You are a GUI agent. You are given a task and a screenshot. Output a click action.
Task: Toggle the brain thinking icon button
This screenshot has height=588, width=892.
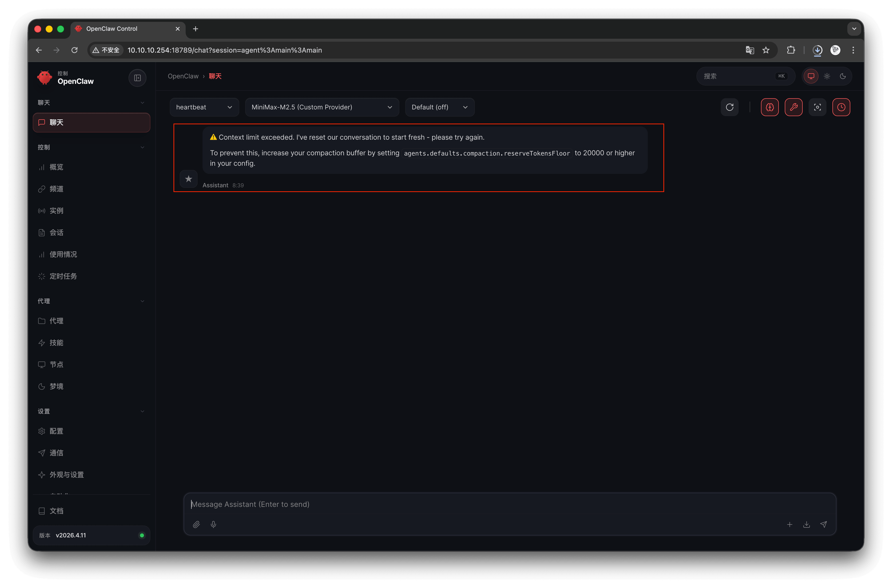click(769, 107)
